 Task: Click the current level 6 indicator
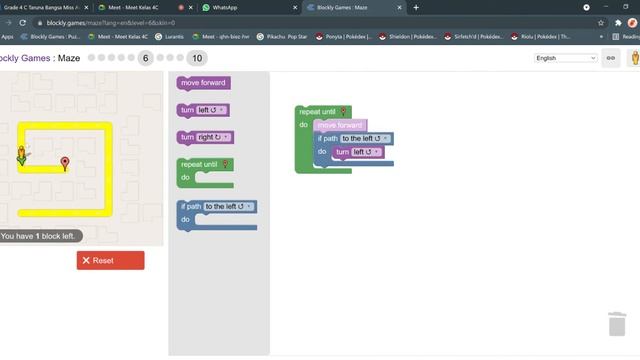[x=145, y=58]
